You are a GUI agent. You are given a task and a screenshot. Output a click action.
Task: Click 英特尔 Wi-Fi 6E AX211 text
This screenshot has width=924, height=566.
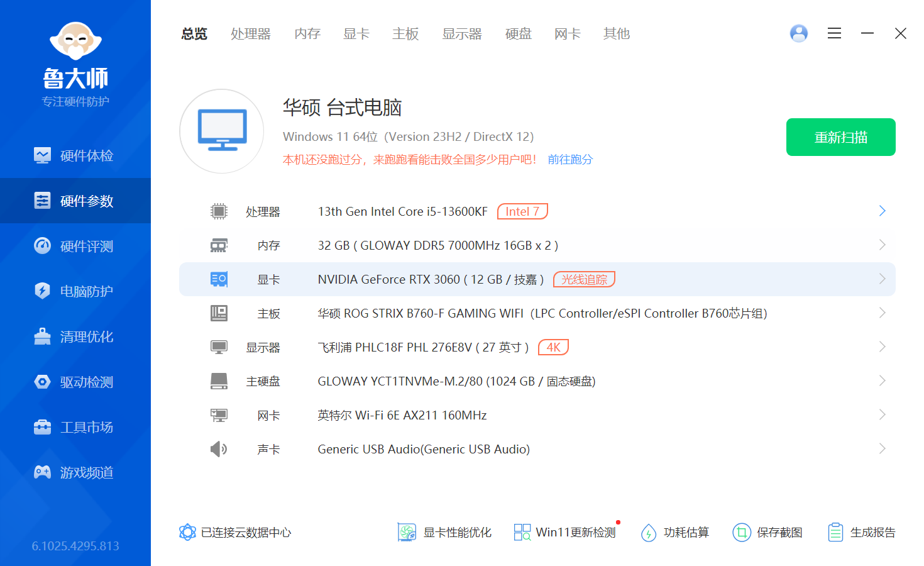point(402,416)
